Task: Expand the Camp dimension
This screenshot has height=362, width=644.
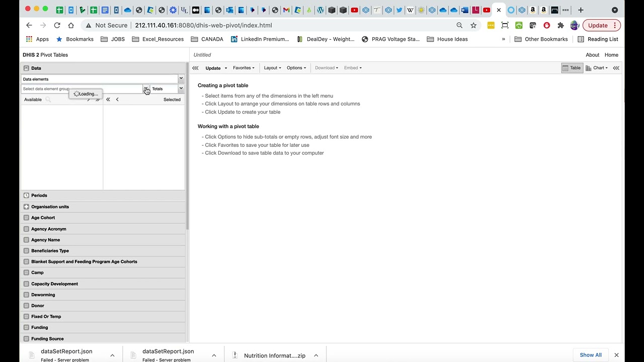Action: [103, 273]
